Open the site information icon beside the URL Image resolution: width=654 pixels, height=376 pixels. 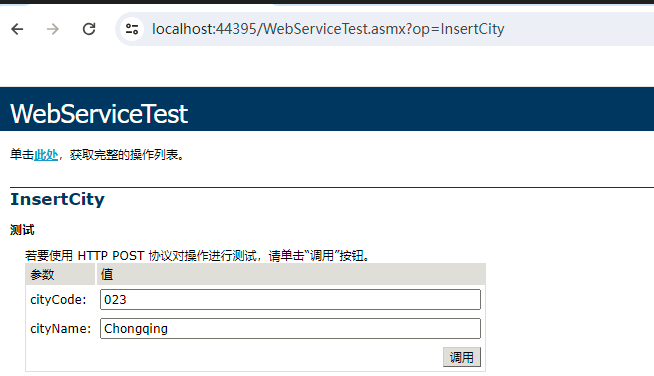point(132,29)
